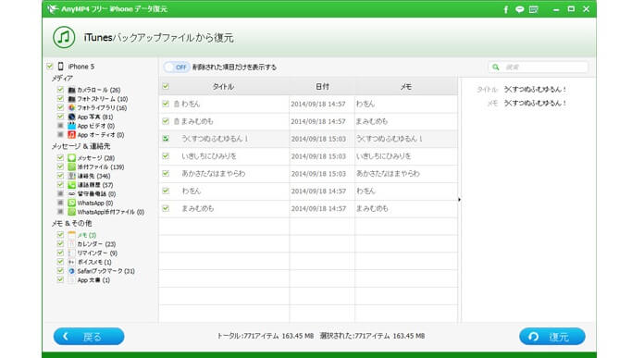This screenshot has height=358, width=644.
Task: Collapse the preview pane using the arrow handle
Action: 459,200
